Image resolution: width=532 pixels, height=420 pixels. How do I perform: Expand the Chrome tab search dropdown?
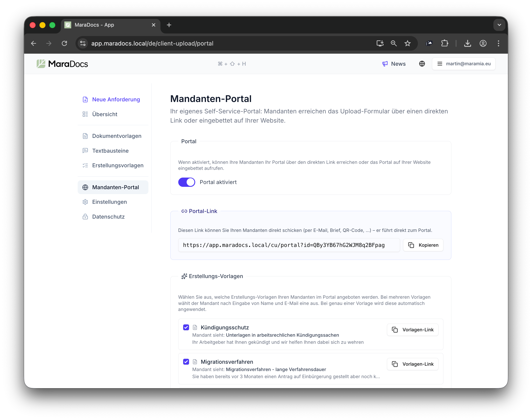(499, 25)
